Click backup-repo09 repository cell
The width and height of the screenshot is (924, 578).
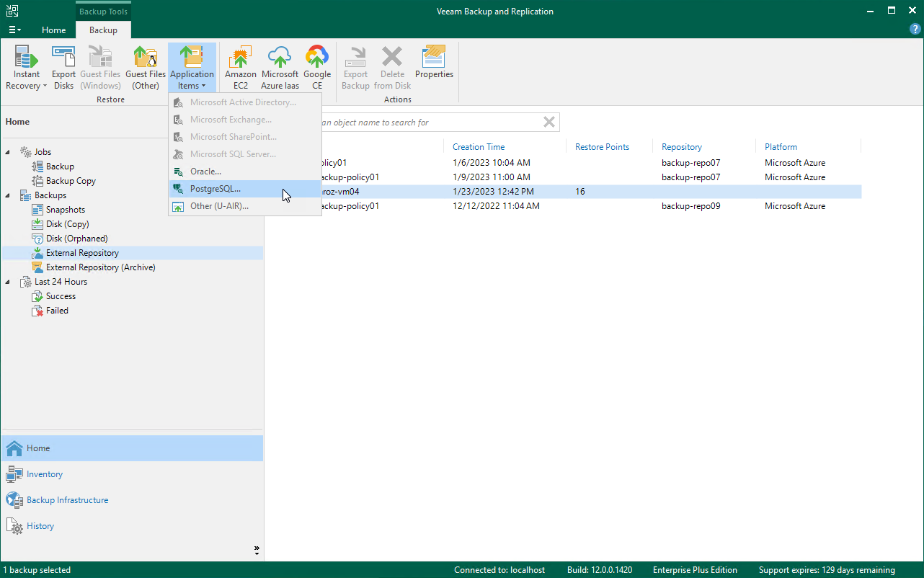pos(690,206)
